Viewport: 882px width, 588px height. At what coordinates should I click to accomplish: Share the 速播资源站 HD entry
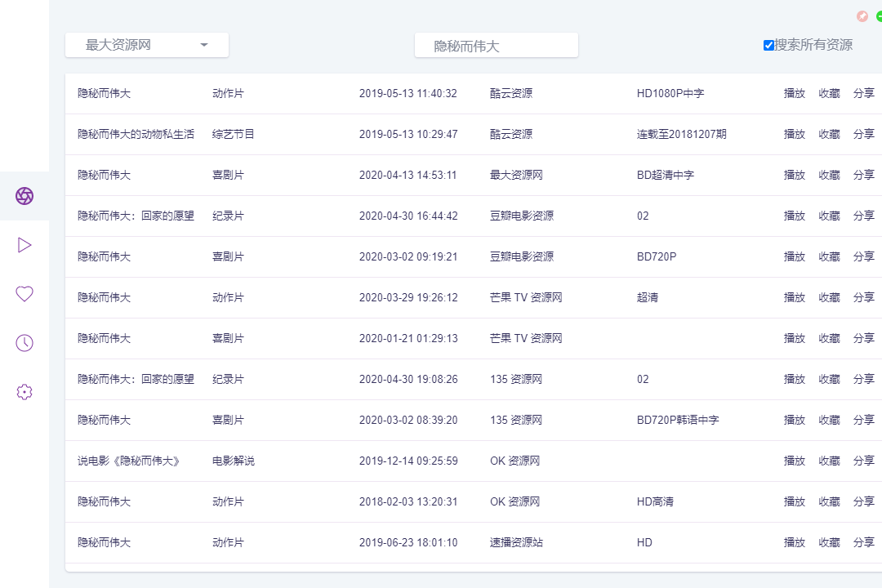[x=863, y=542]
